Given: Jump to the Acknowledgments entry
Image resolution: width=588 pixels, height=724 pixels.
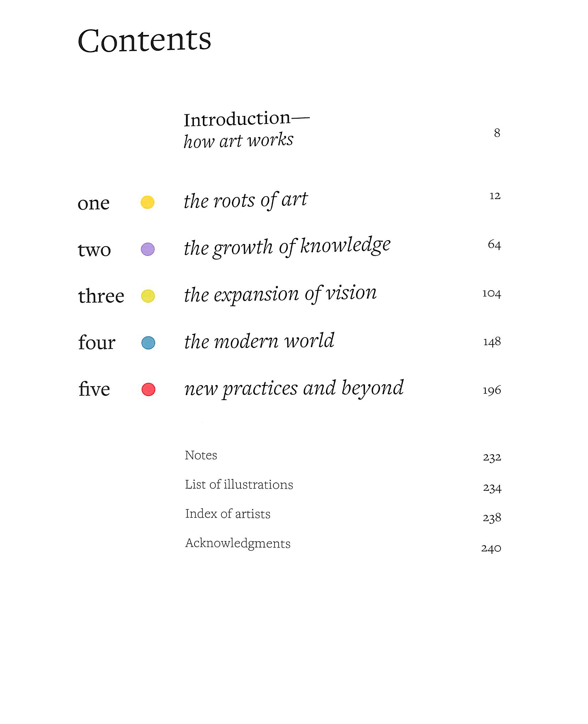Looking at the screenshot, I should point(238,543).
